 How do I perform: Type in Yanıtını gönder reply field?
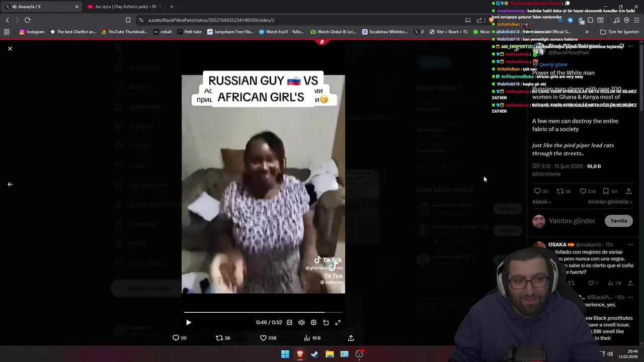coord(572,221)
